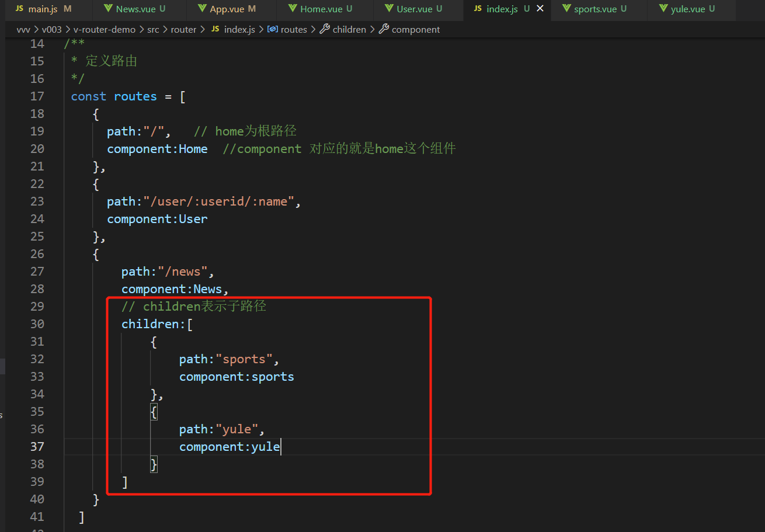Click the v003 breadcrumb segment
This screenshot has width=765, height=532.
tap(51, 29)
